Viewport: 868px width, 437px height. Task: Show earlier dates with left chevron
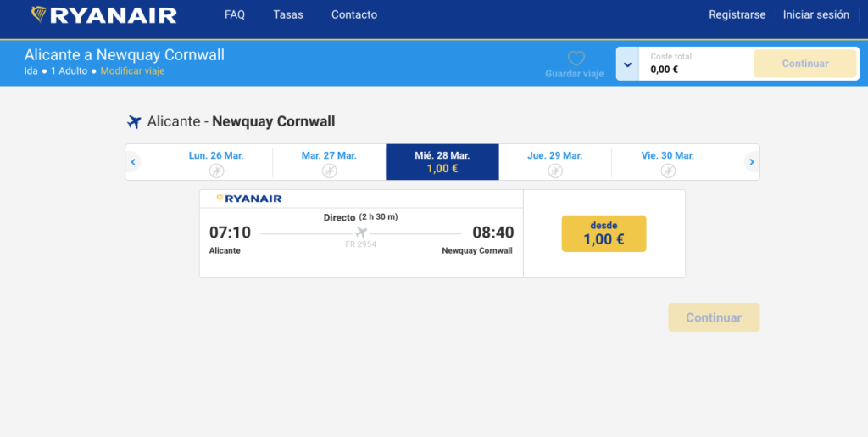coord(133,162)
